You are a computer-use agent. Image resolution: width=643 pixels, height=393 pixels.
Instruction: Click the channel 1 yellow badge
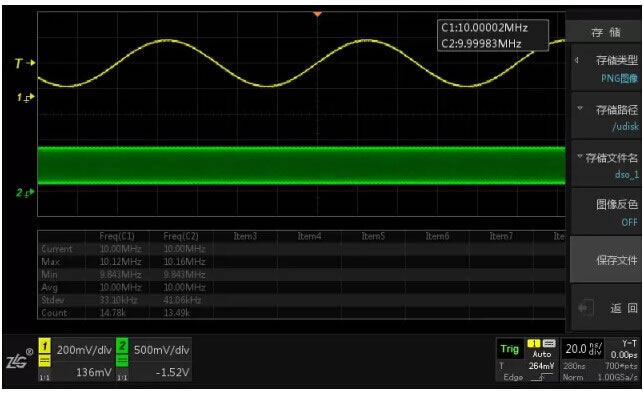[45, 345]
